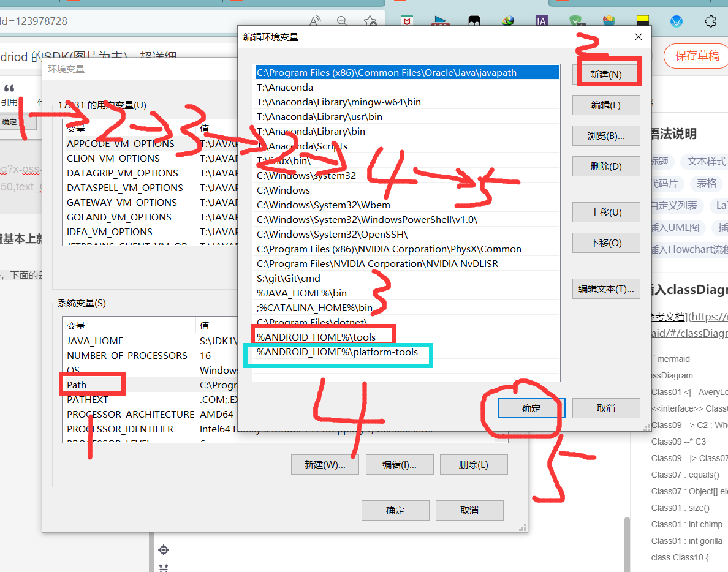Select the DATAGRIP_VM_OPTIONS user variable
Image resolution: width=728 pixels, height=572 pixels.
click(150, 173)
